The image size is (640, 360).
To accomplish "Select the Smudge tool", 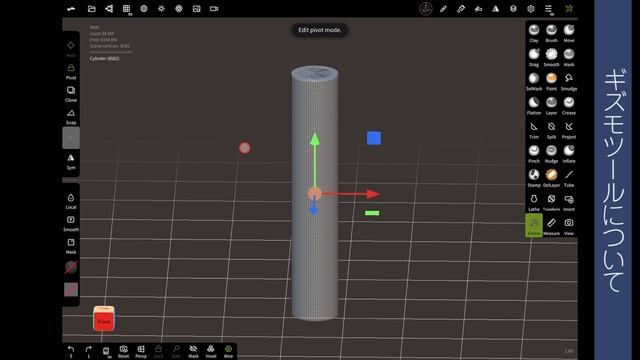I will (x=569, y=81).
